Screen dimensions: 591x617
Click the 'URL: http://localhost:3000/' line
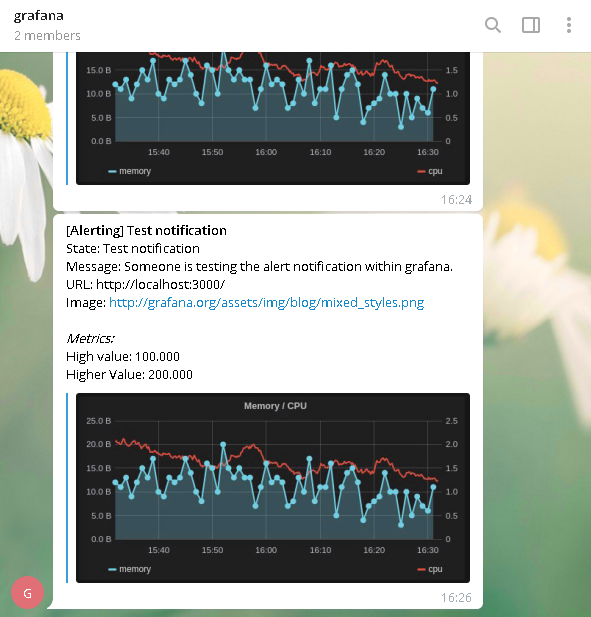pos(146,284)
